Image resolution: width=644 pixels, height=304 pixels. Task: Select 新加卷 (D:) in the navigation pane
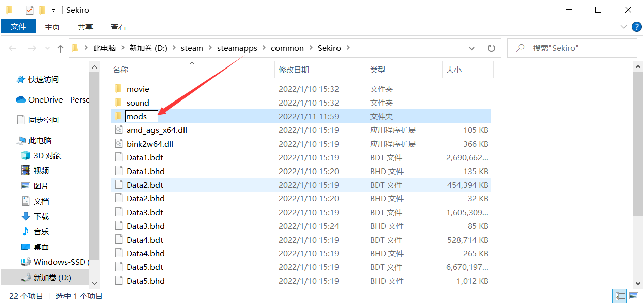pyautogui.click(x=52, y=277)
